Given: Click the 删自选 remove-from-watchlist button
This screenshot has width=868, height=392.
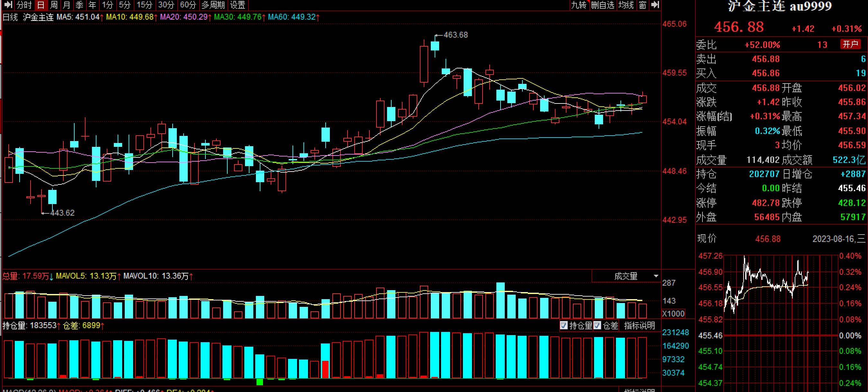Looking at the screenshot, I should point(602,5).
